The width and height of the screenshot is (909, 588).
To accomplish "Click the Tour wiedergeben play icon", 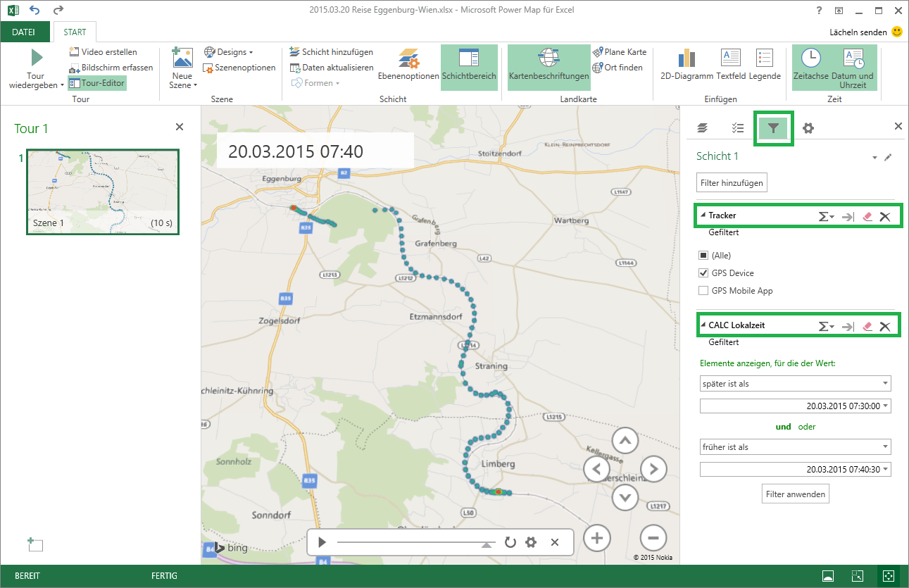I will (x=36, y=58).
